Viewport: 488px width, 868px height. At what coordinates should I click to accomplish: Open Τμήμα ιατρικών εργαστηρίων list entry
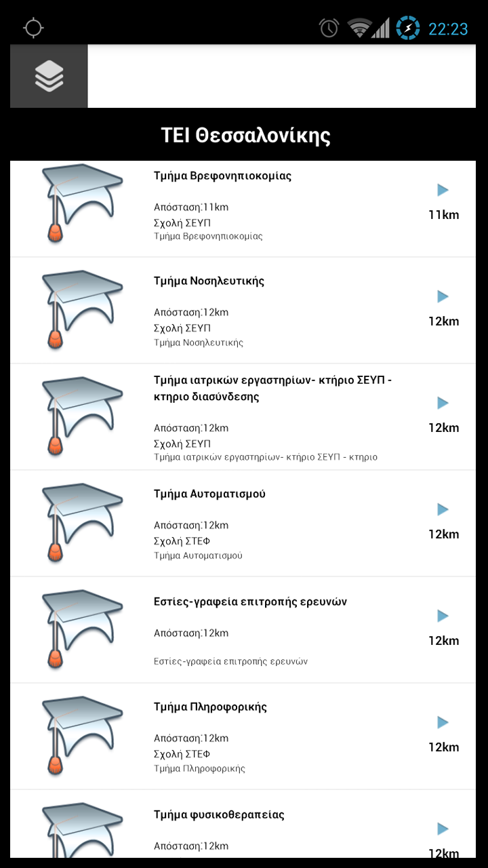tap(243, 417)
